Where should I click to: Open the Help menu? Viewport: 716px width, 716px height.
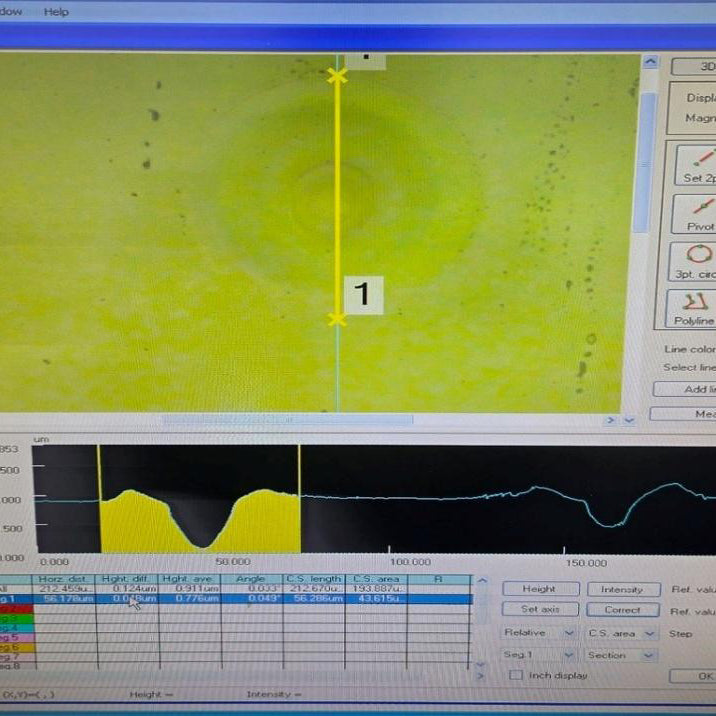(56, 12)
